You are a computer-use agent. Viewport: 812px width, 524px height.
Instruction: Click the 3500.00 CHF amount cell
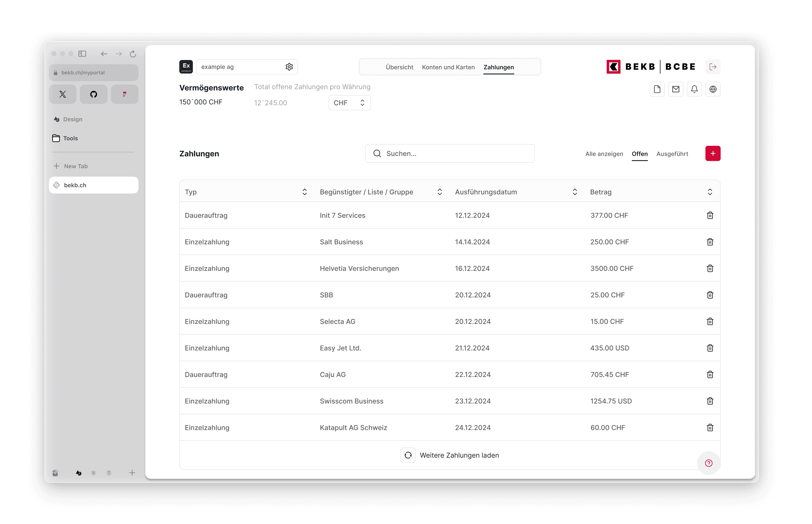612,269
